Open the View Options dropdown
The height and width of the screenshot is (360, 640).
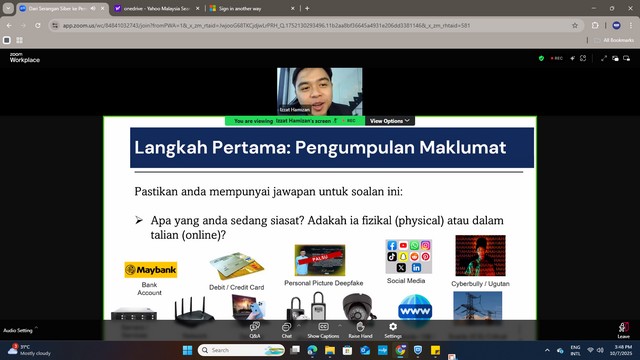(x=389, y=121)
